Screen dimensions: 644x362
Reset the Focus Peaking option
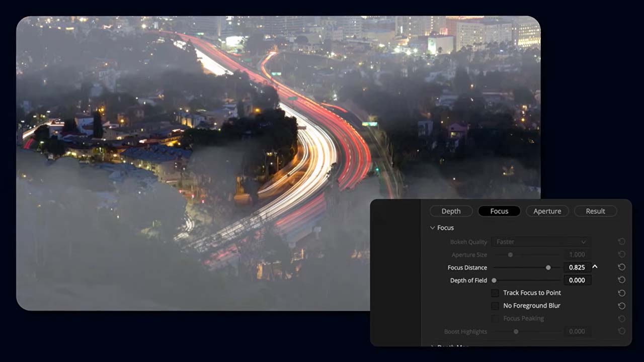[x=621, y=319]
